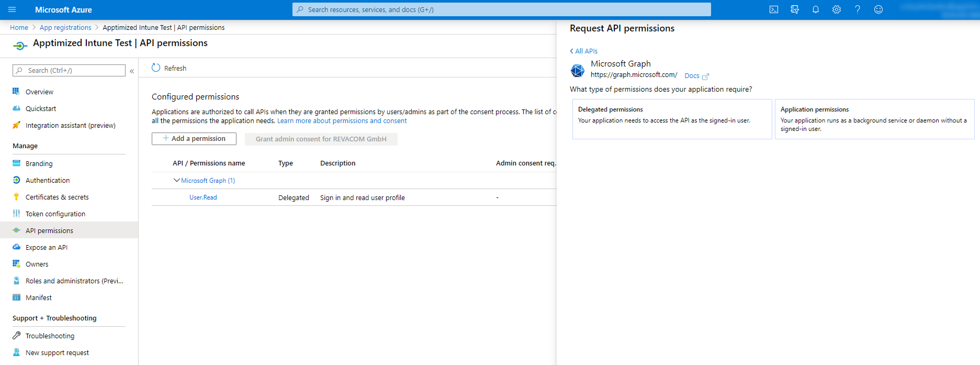This screenshot has height=365, width=980.
Task: Focus the sidebar Search (Ctrl+/) field
Action: tap(69, 70)
